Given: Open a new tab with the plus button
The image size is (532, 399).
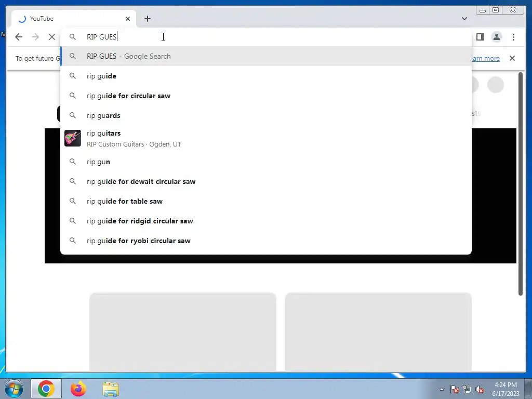Looking at the screenshot, I should (147, 19).
